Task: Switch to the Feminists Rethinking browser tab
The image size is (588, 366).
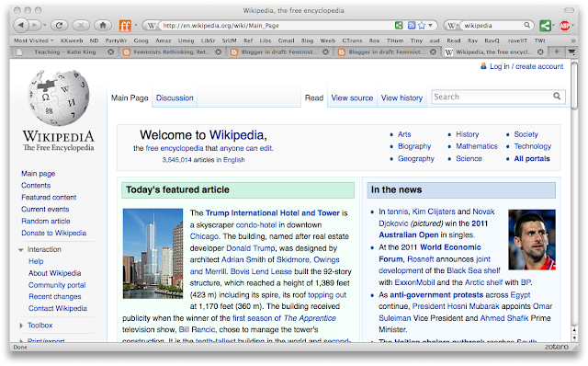Action: point(172,51)
